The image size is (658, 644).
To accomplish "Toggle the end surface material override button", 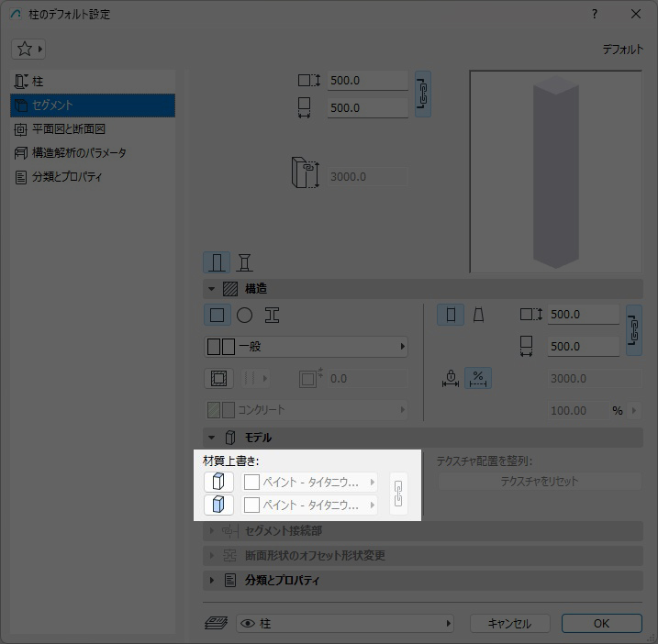I will tap(218, 482).
